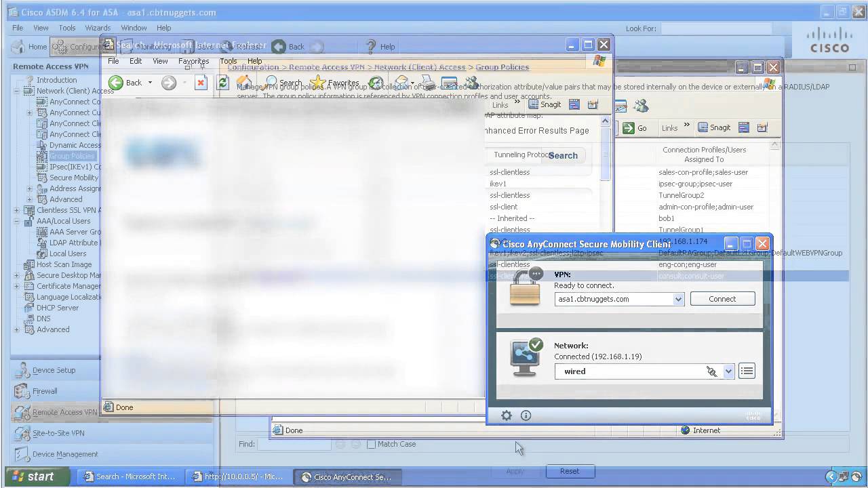Select the sales-con-profile;sales-user row
The image size is (868, 488).
tap(703, 172)
